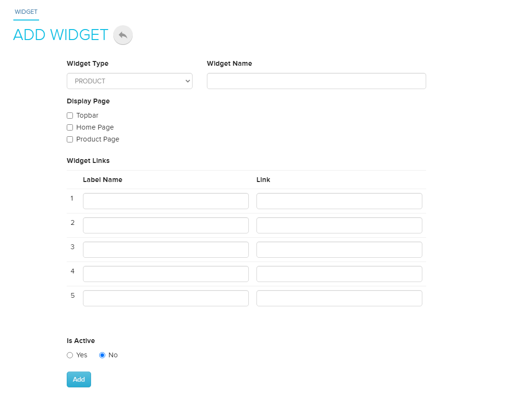Click the Link field in row 3

click(x=339, y=250)
